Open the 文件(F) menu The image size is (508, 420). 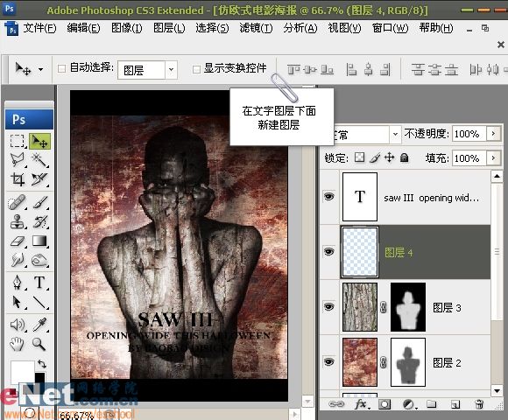[x=39, y=29]
